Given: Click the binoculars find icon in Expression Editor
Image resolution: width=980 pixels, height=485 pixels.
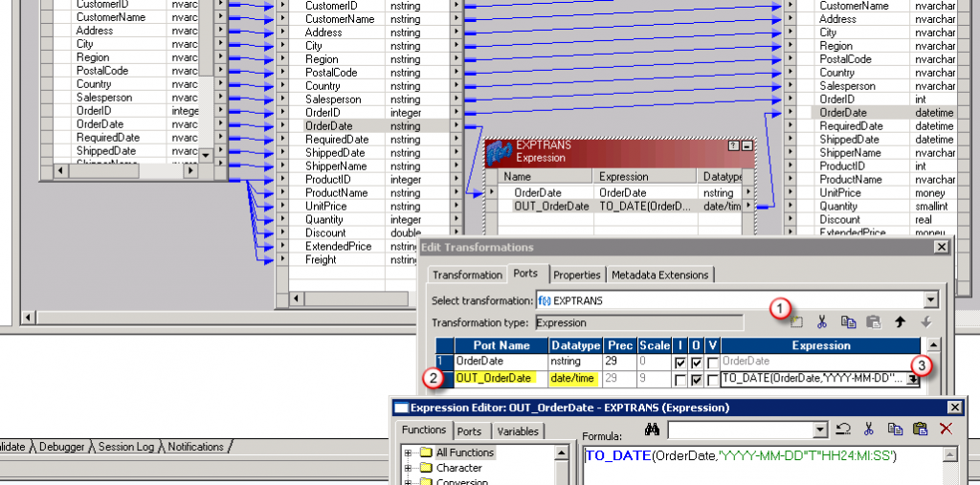Looking at the screenshot, I should pyautogui.click(x=653, y=430).
